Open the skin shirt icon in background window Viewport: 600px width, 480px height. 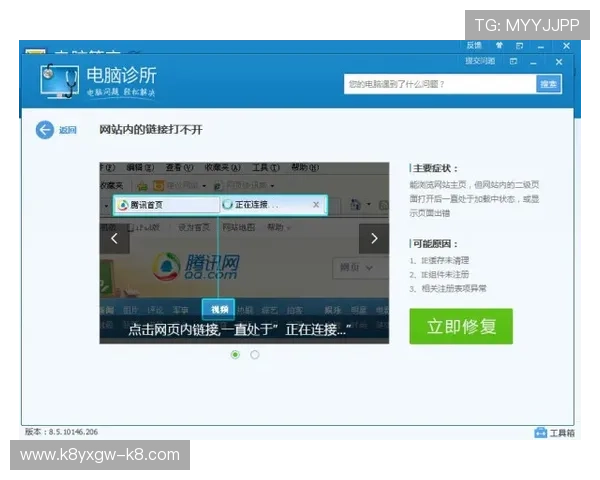[499, 46]
